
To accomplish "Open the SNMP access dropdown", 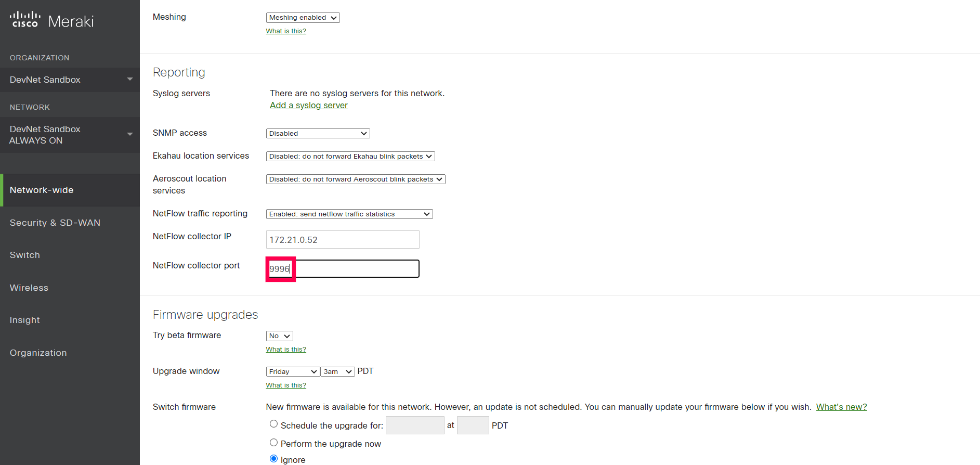I will point(317,133).
